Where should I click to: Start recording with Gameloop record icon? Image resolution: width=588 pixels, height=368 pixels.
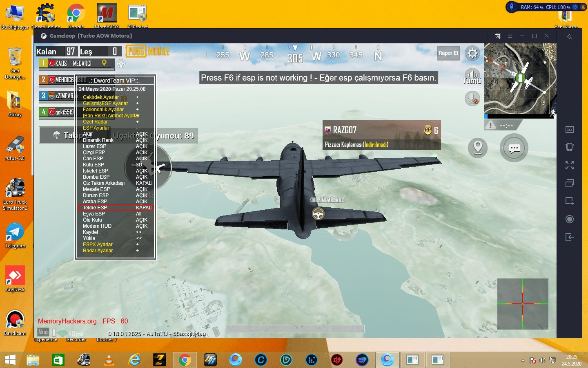tap(570, 219)
